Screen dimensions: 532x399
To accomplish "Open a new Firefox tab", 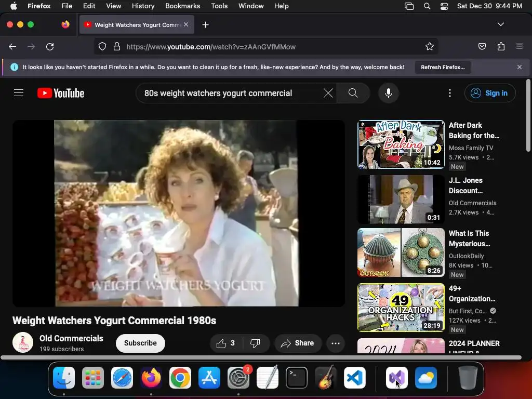I will point(205,25).
